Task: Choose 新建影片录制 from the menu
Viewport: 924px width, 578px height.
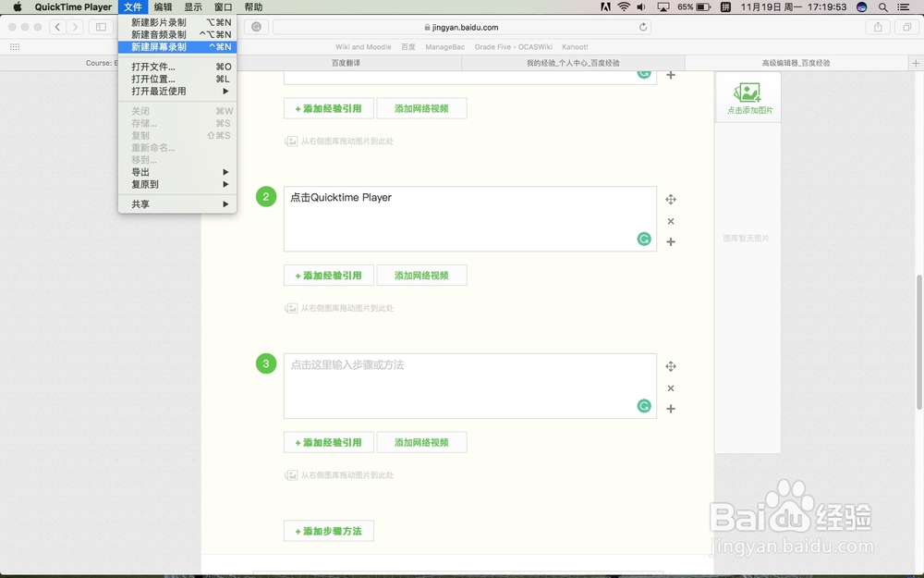Action: click(x=177, y=22)
